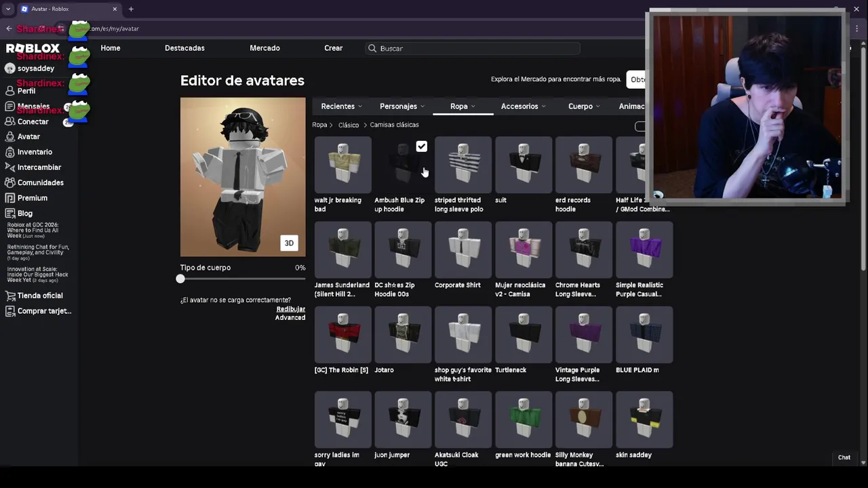Viewport: 868px width, 488px height.
Task: Open Destacadas in the top navigation
Action: (x=184, y=48)
